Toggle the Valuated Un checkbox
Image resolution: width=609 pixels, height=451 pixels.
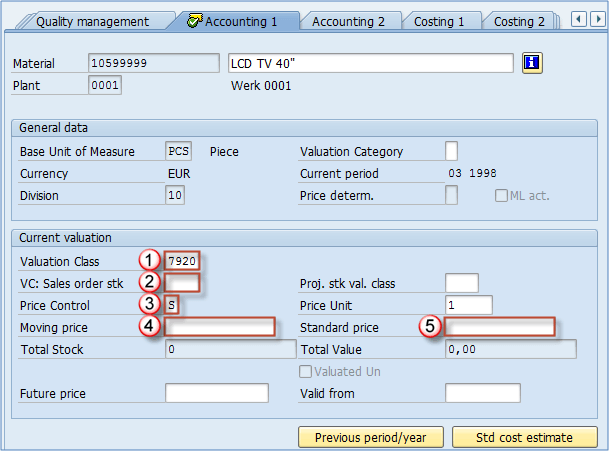(x=307, y=372)
